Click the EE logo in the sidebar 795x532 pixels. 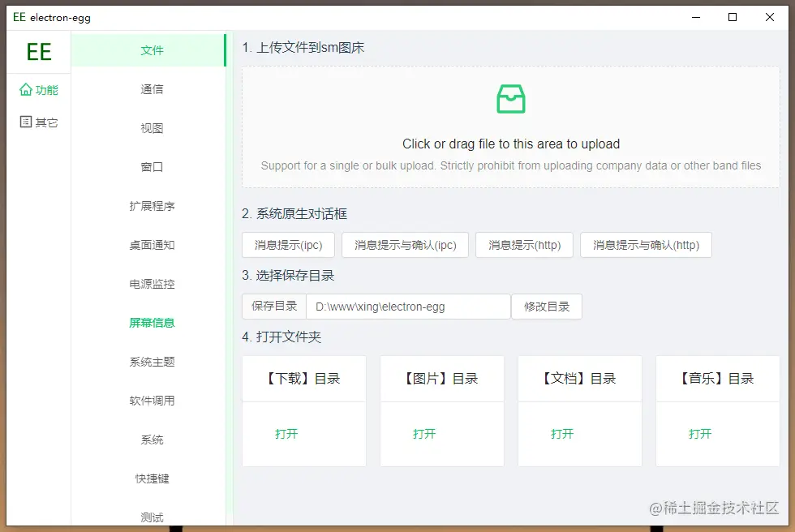click(39, 52)
